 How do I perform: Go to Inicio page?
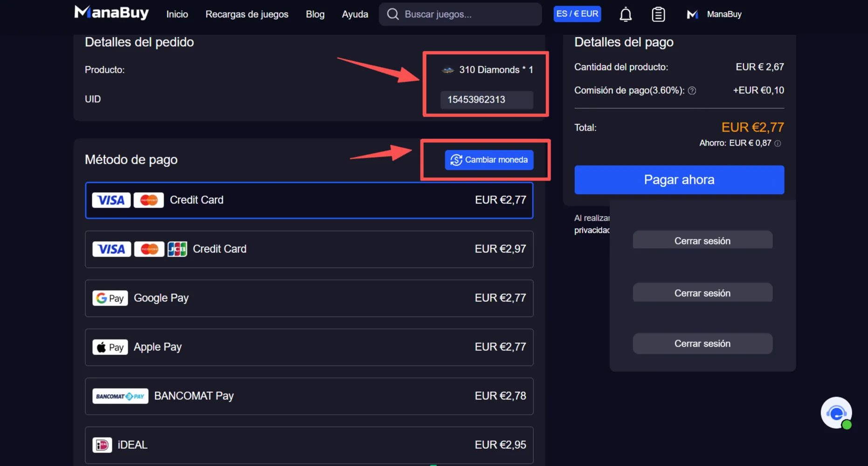(x=177, y=14)
